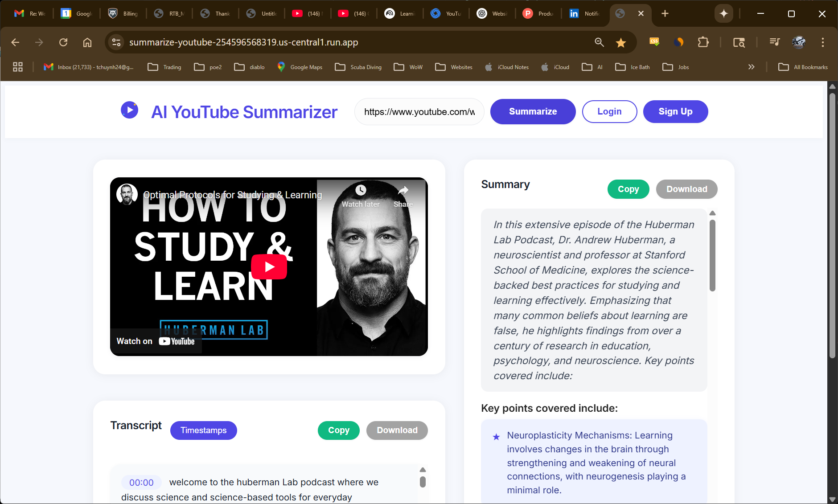Click the browser back arrow
Image resolution: width=838 pixels, height=504 pixels.
pyautogui.click(x=15, y=42)
